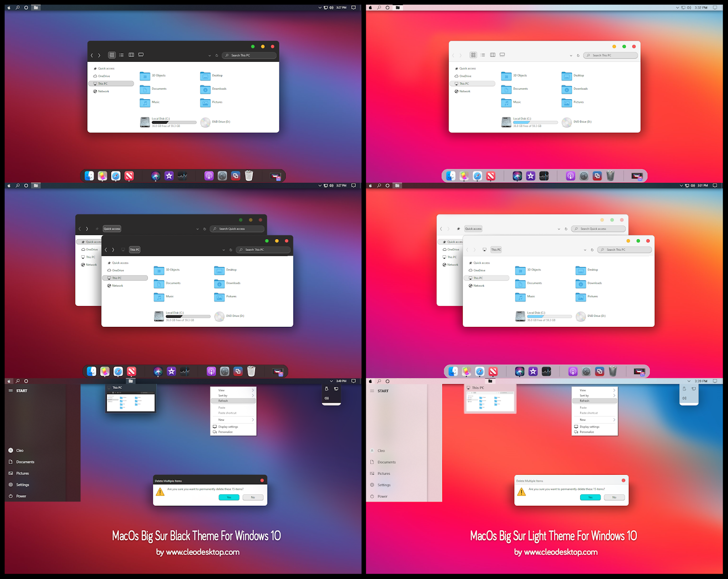Open notification center in the light Start menu screenshot
This screenshot has width=728, height=579.
click(x=715, y=381)
